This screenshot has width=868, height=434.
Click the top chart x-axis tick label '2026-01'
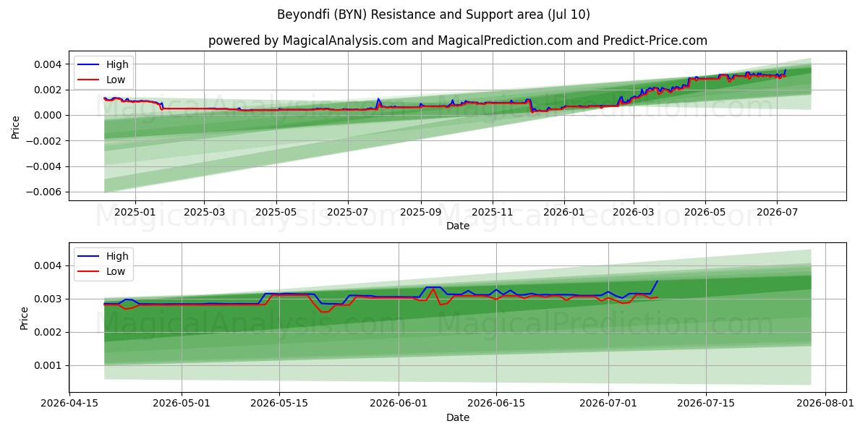563,212
